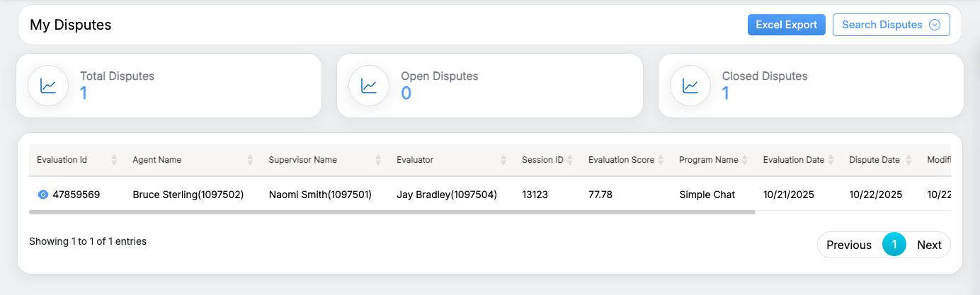Click the Simple Chat program cell
The image size is (980, 295).
click(x=707, y=195)
